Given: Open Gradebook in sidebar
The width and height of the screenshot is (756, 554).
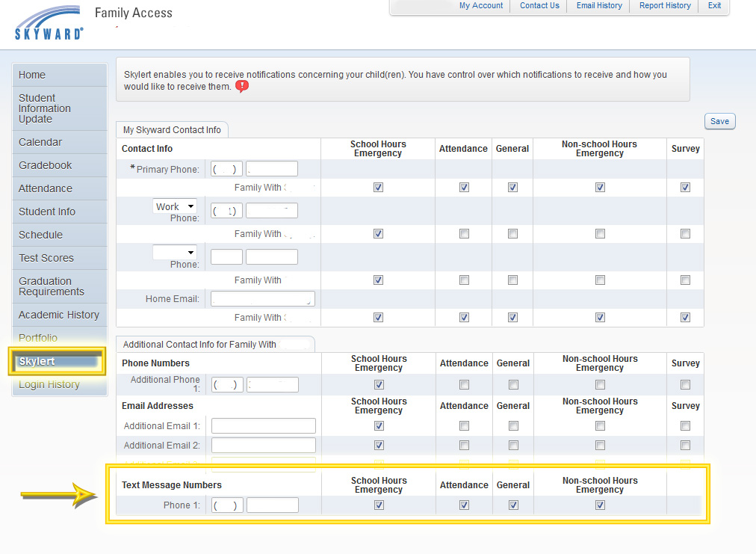Looking at the screenshot, I should coord(60,165).
